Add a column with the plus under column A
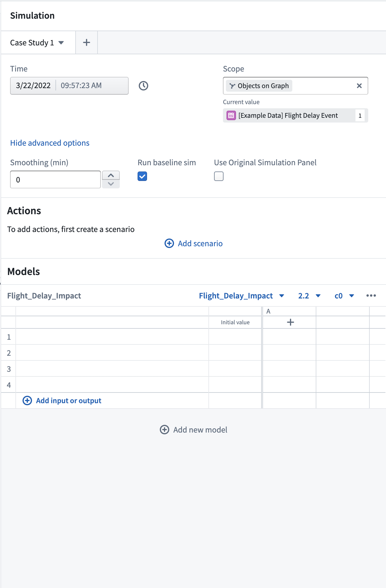The height and width of the screenshot is (588, 386). click(x=291, y=322)
